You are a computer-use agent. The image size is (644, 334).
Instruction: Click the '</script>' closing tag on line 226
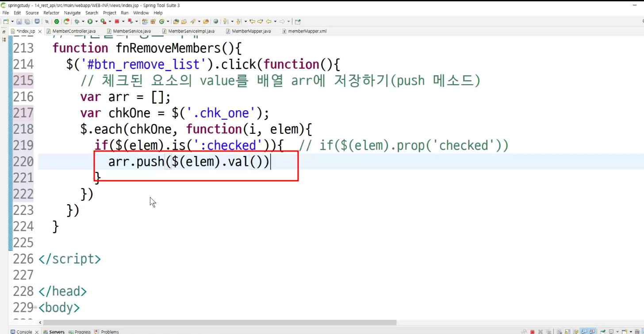(x=69, y=259)
